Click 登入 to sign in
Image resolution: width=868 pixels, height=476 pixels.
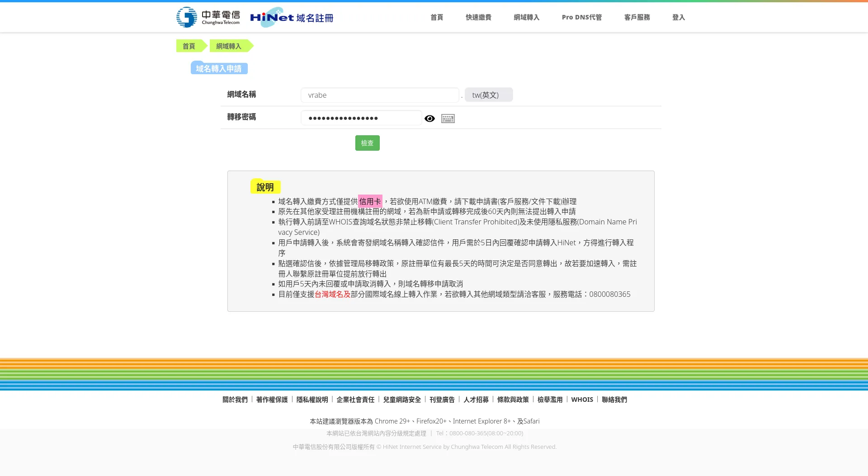pos(678,17)
